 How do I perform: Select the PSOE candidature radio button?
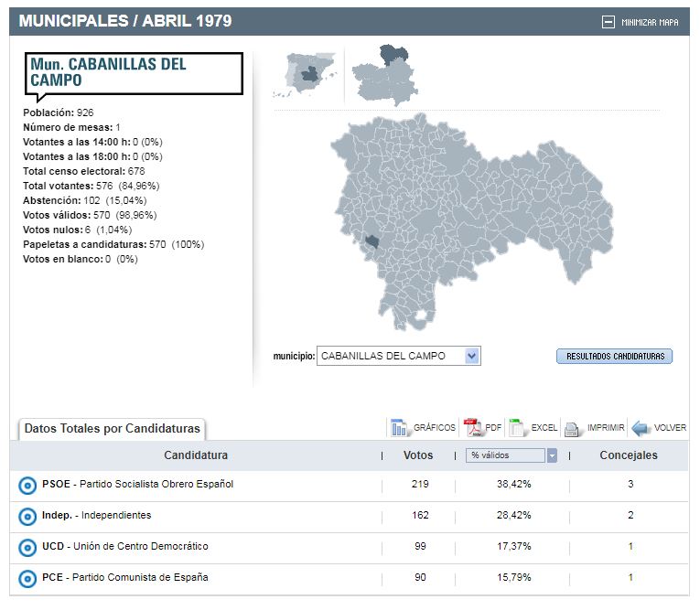pos(27,486)
